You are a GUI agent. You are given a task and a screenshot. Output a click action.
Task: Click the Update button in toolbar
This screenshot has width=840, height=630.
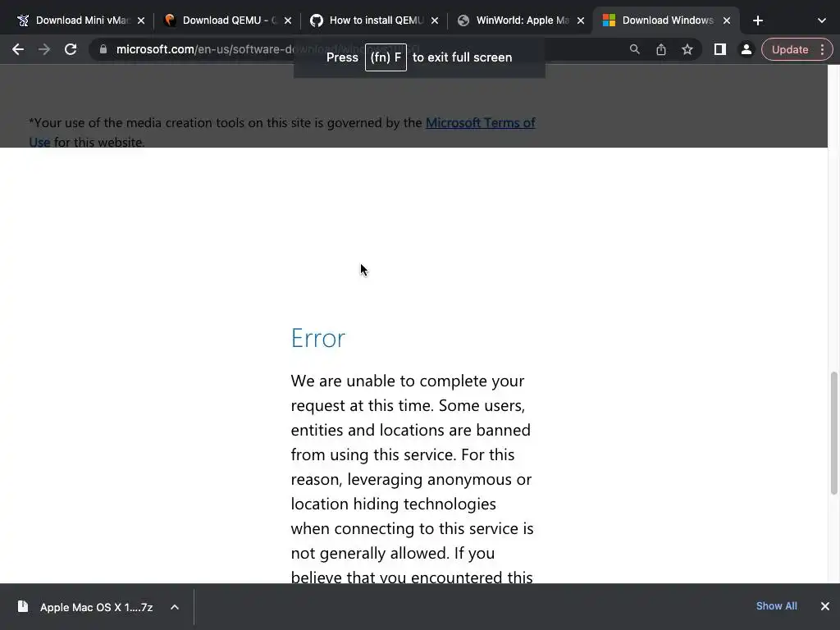pos(790,49)
